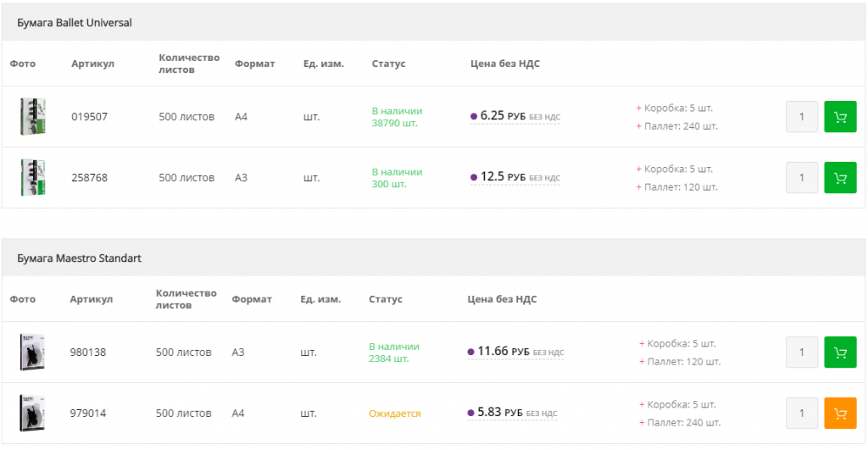868x450 pixels.
Task: Focus quantity input for article 980138
Action: click(x=802, y=353)
